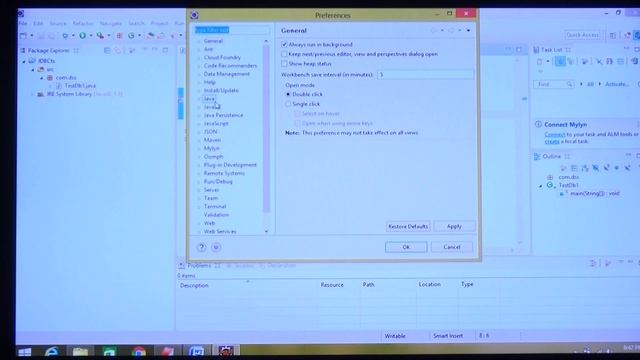
Task: Click the New wizard toolbar icon
Action: click(24, 36)
